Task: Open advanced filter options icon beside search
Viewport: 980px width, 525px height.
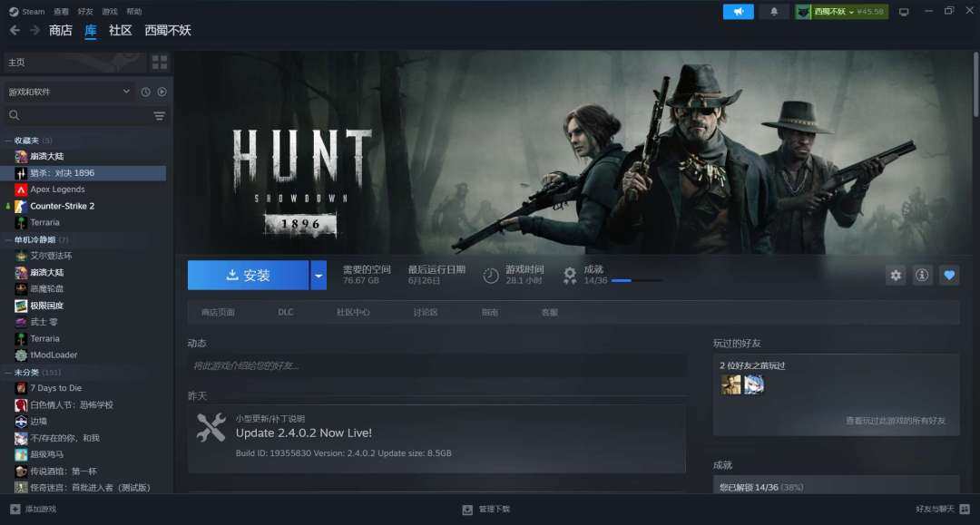Action: click(x=160, y=115)
